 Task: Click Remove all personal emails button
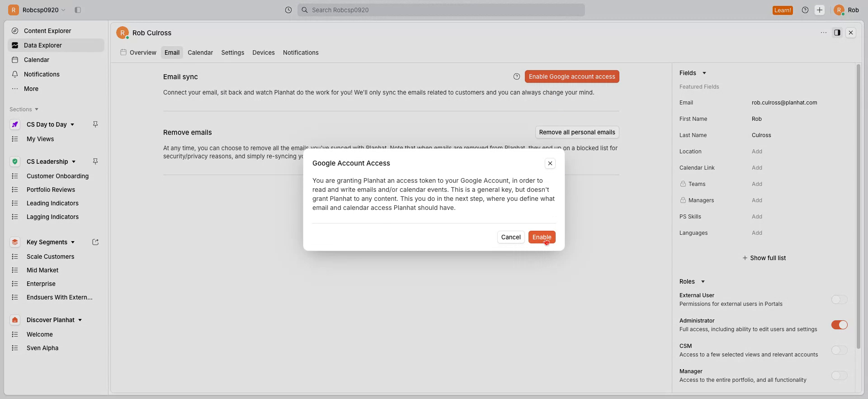tap(577, 132)
